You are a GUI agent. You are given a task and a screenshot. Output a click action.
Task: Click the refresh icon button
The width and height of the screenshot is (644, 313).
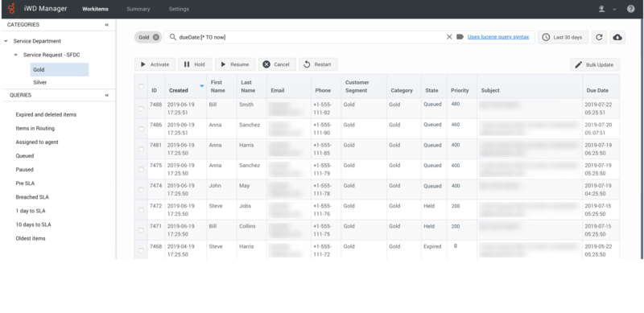click(599, 37)
